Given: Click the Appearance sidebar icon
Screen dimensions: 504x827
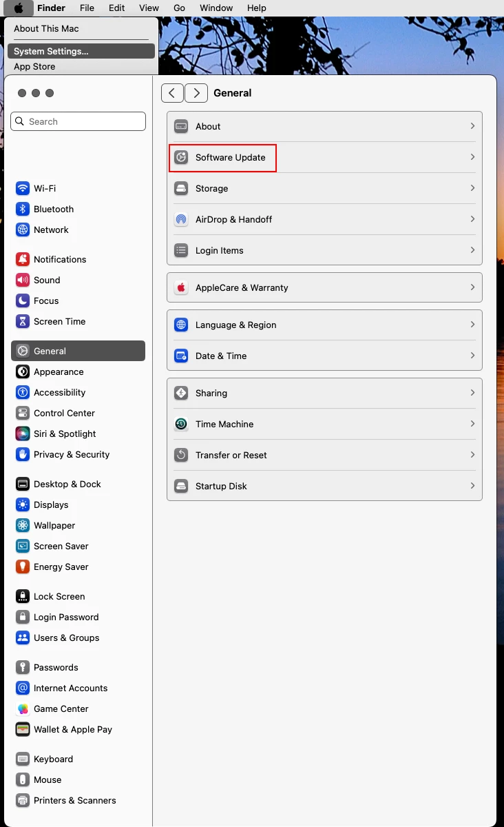Looking at the screenshot, I should [x=23, y=371].
